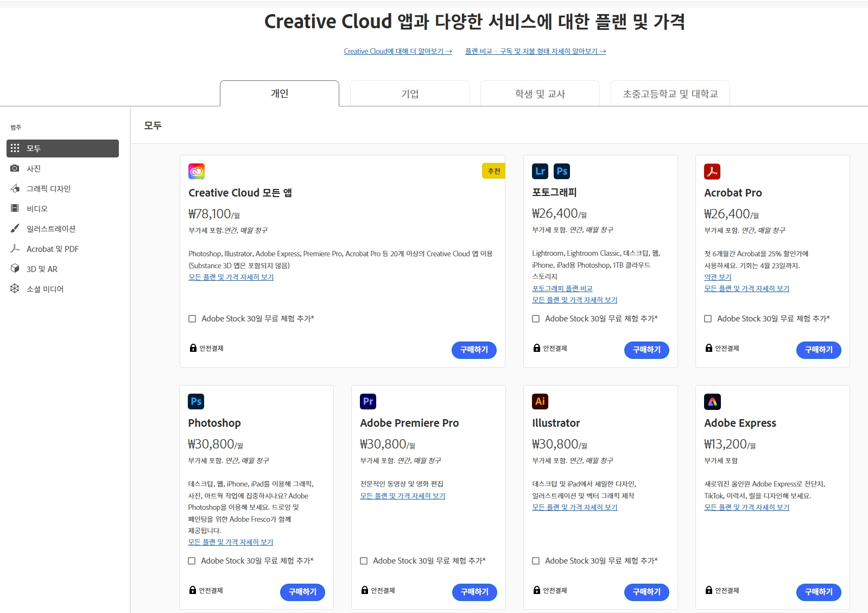Click the Adobe Express ₩13,200/월 price
The height and width of the screenshot is (613, 868).
point(730,444)
